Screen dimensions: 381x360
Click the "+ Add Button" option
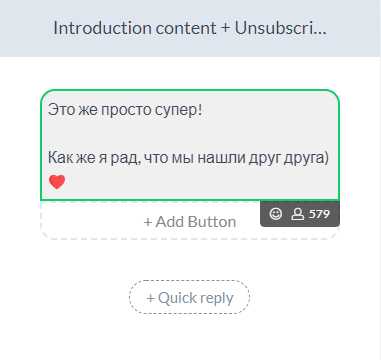(190, 222)
